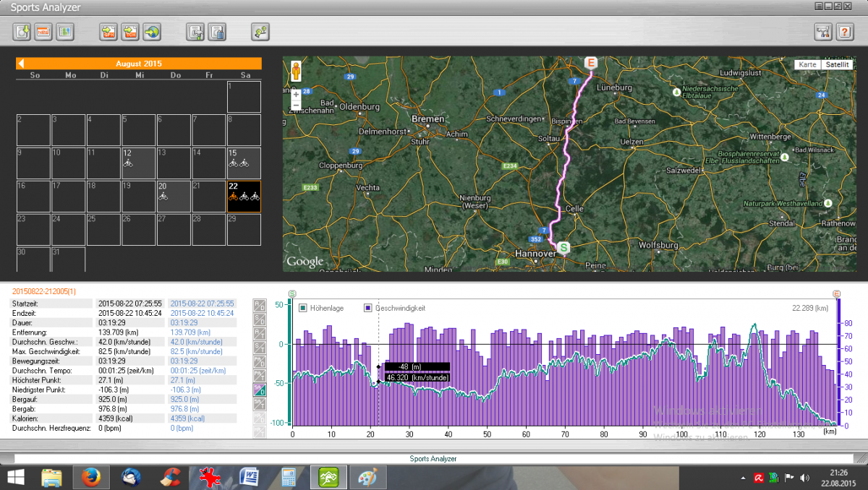Click the Street View pegman icon
The image size is (868, 490).
[295, 72]
